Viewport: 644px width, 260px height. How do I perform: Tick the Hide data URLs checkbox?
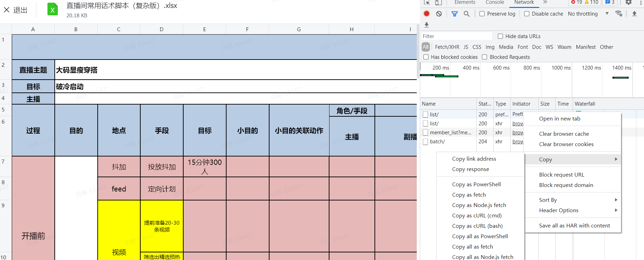[500, 36]
